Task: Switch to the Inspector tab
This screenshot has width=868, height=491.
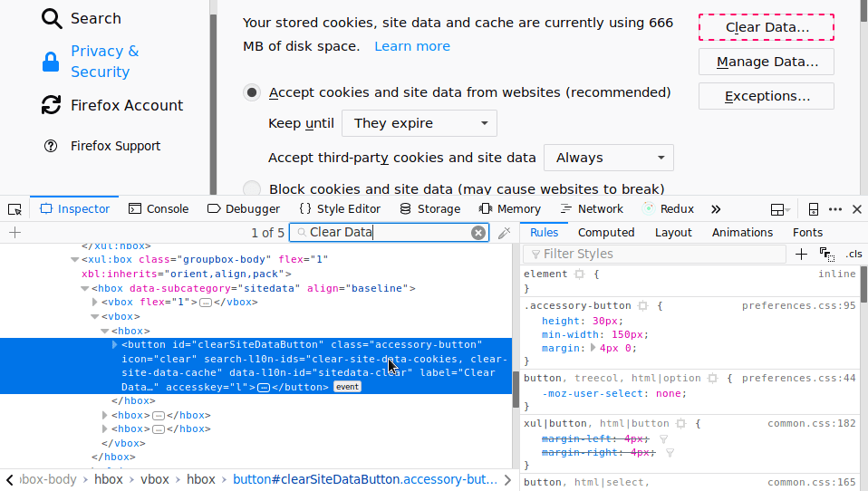Action: (x=74, y=209)
